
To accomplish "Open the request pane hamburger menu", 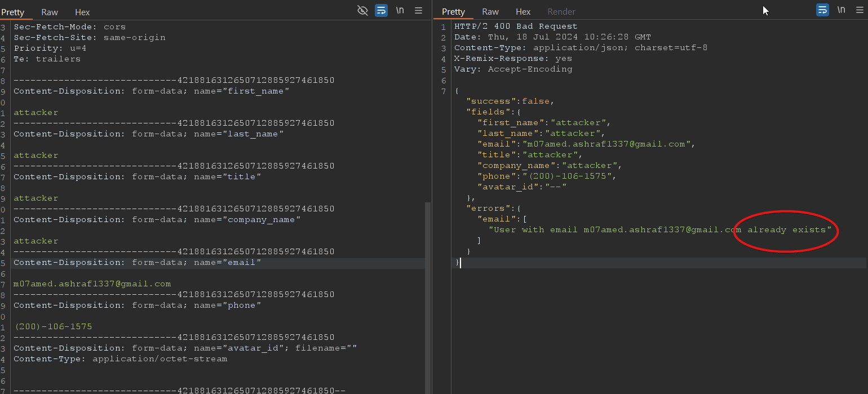I will pos(418,10).
